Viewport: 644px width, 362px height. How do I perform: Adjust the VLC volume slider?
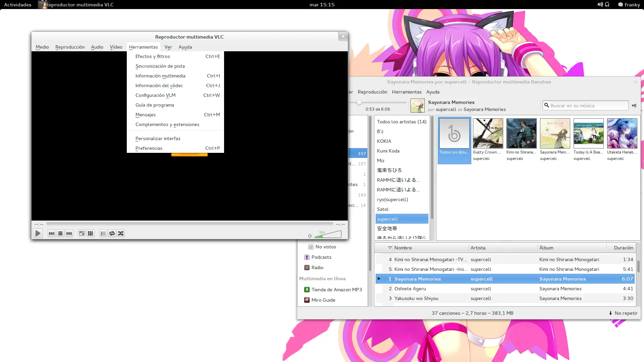click(328, 234)
